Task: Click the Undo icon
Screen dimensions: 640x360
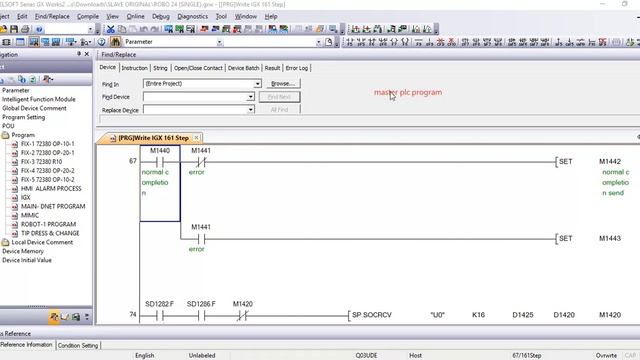Action: tap(144, 29)
